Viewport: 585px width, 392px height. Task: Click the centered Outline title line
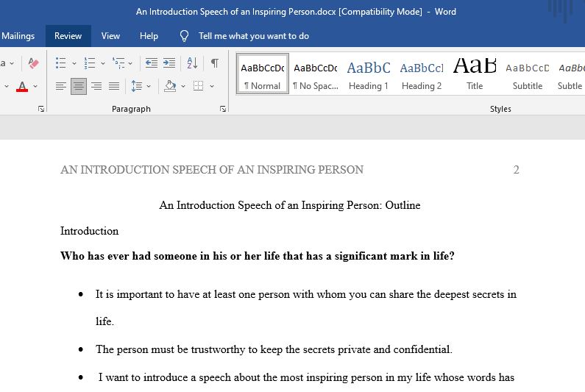[290, 205]
